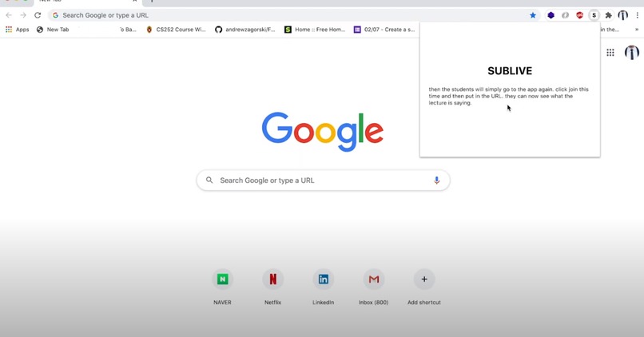This screenshot has width=644, height=337.
Task: Open the andrewzagorski GitHub bookmark
Action: tap(245, 30)
